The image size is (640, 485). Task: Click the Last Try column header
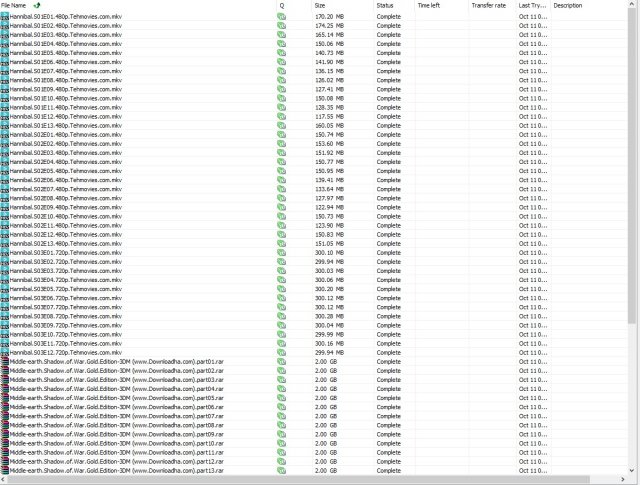tap(532, 6)
